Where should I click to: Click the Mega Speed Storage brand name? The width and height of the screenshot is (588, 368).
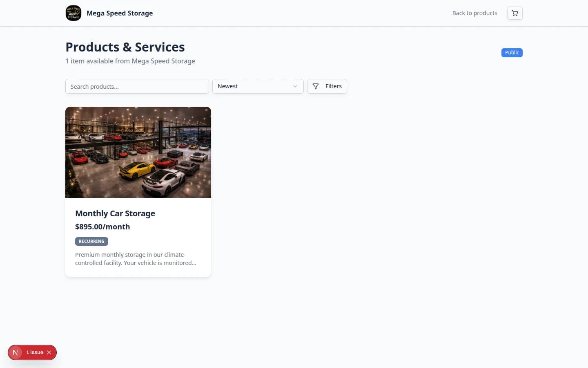[x=120, y=13]
